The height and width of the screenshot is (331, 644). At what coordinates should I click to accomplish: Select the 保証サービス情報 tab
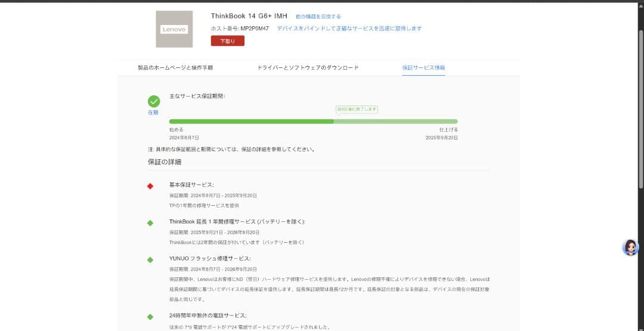[x=423, y=68]
